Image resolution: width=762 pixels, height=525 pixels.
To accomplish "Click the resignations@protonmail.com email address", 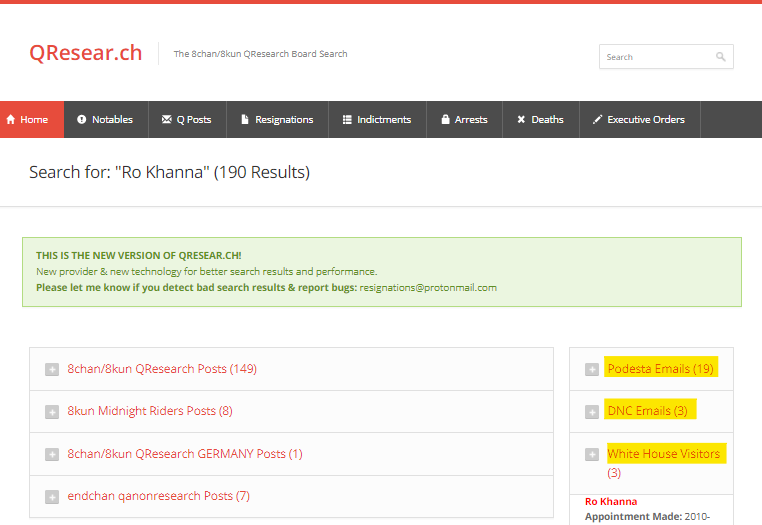I will (428, 288).
